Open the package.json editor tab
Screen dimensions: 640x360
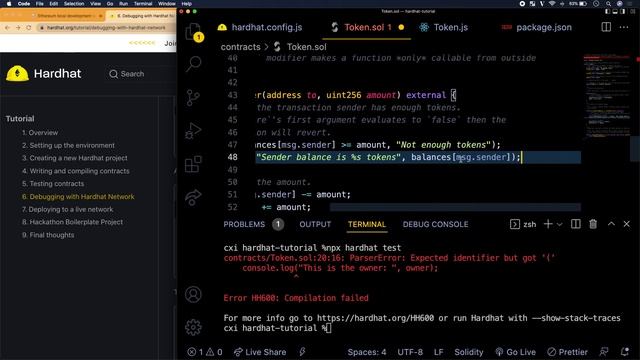536,27
